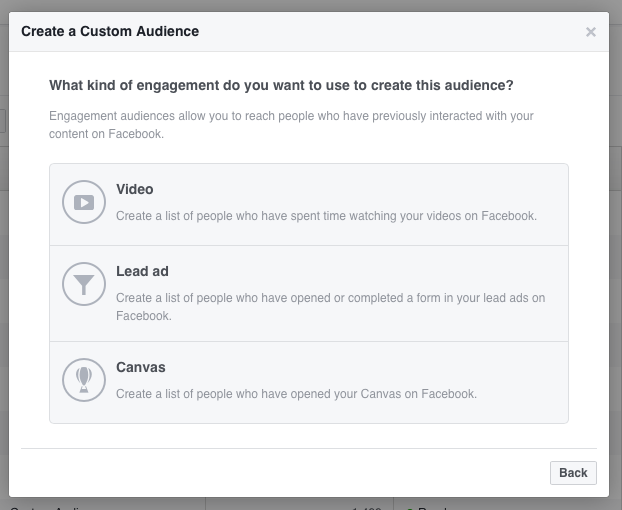Click the Create a Custom Audience title
622x510 pixels.
110,31
